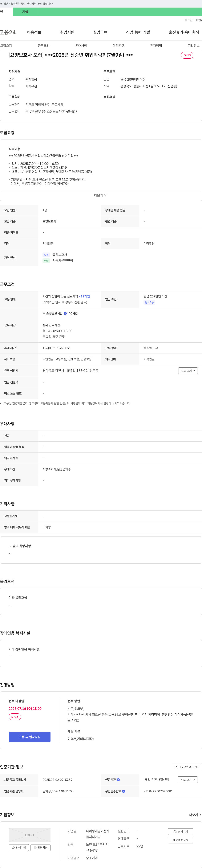The width and height of the screenshot is (202, 868).
Task: Jump to the 근무조건 section tab
Action: coord(44,46)
